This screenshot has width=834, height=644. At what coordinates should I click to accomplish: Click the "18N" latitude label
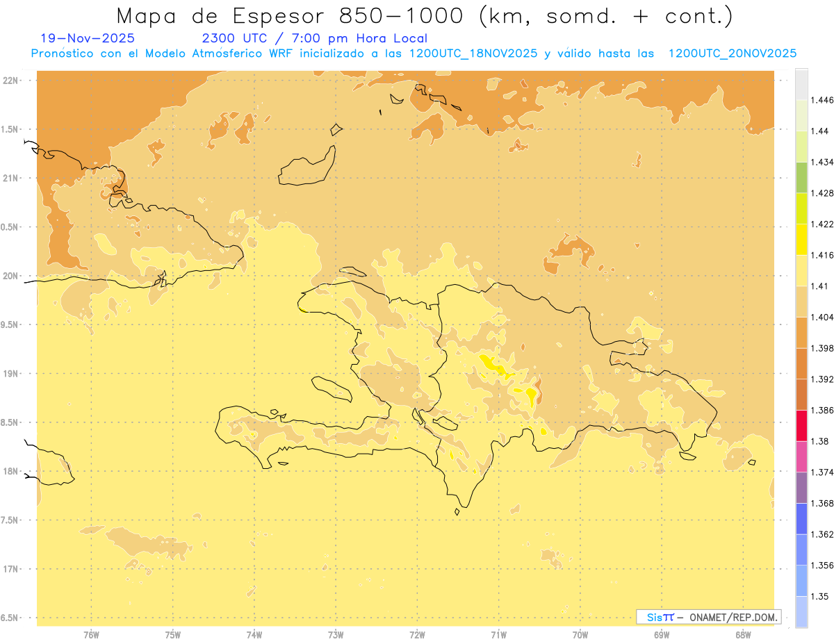tap(10, 471)
